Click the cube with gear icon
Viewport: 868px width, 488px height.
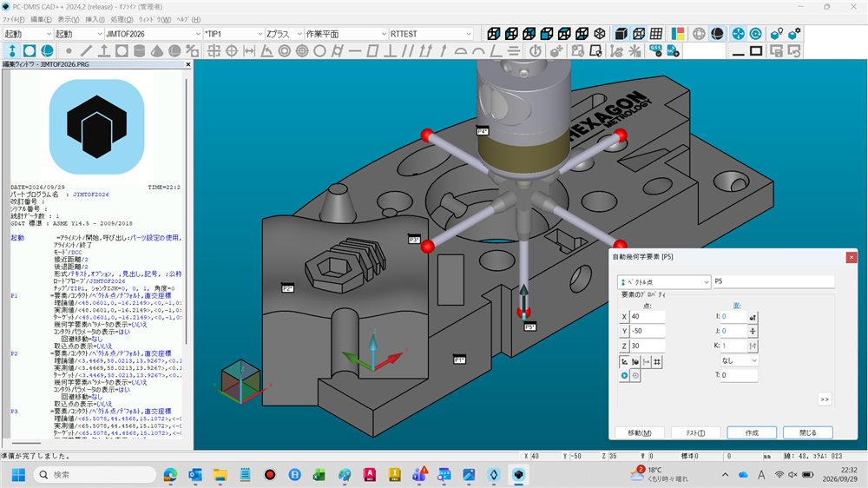(794, 34)
